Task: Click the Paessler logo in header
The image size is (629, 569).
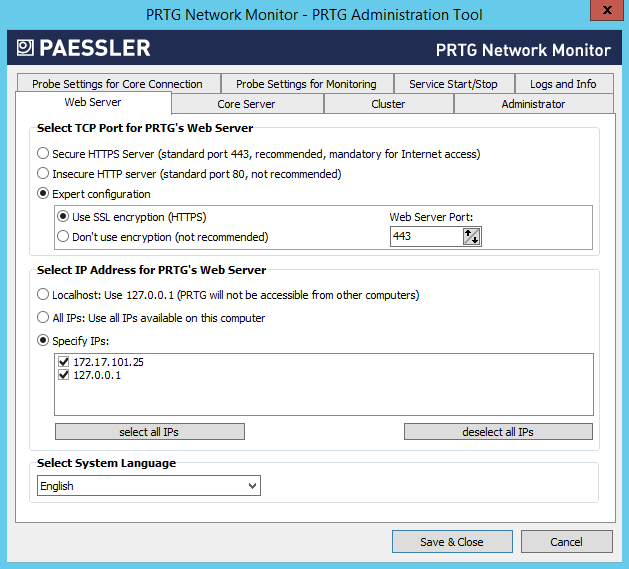Action: [83, 48]
